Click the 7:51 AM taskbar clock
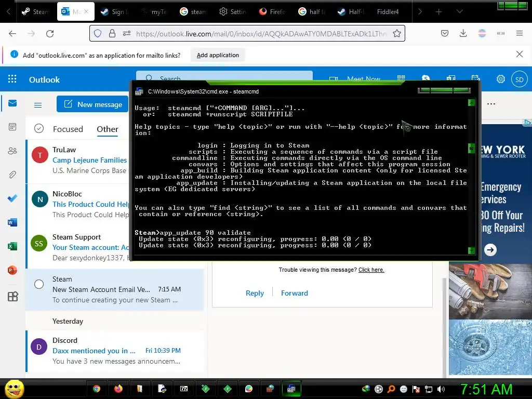 pos(486,390)
